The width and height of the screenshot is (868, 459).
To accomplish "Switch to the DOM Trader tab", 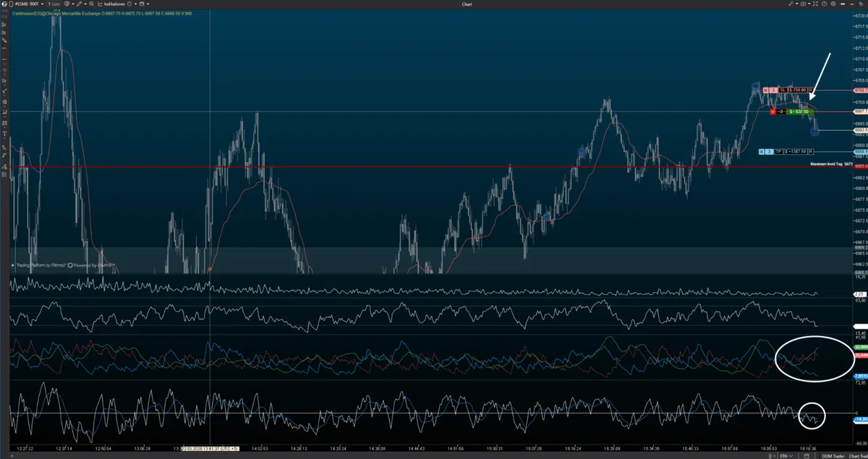I will click(833, 456).
